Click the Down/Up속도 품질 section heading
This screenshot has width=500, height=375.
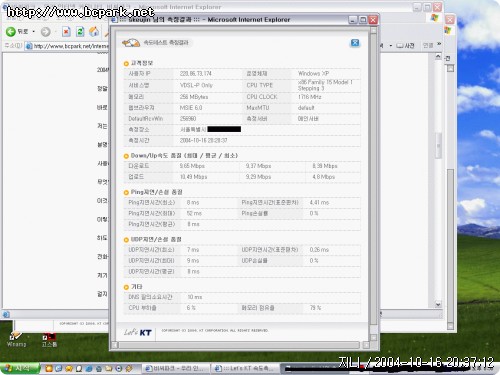(184, 156)
